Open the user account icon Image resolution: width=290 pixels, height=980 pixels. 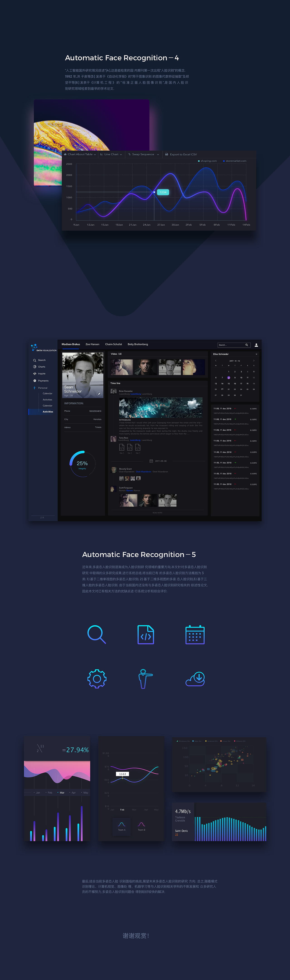pos(256,345)
